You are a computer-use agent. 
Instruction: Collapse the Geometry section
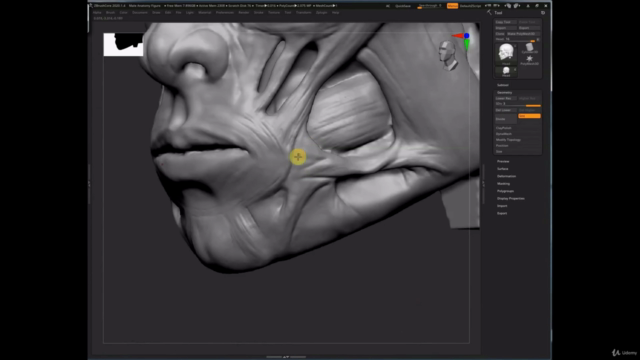click(x=504, y=93)
